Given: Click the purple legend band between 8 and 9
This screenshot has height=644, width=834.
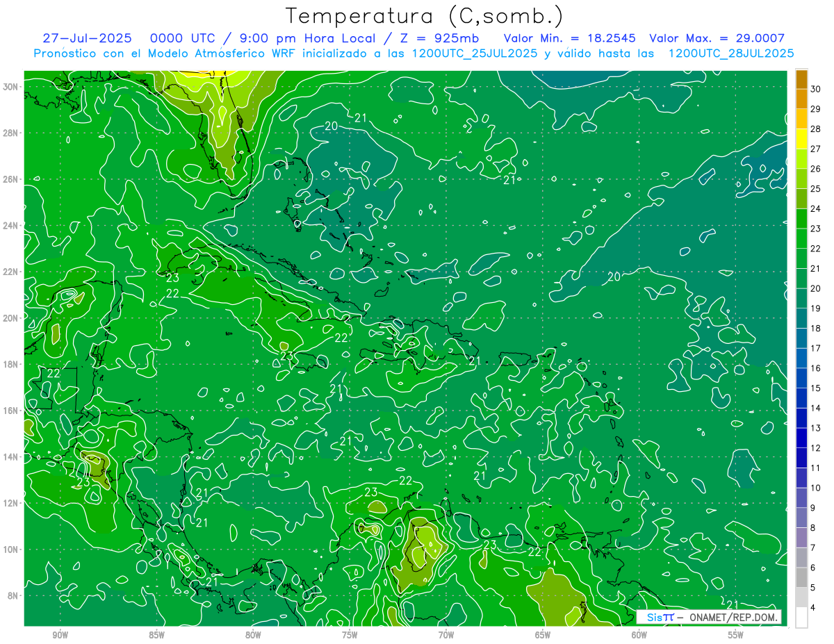Looking at the screenshot, I should pyautogui.click(x=801, y=518).
